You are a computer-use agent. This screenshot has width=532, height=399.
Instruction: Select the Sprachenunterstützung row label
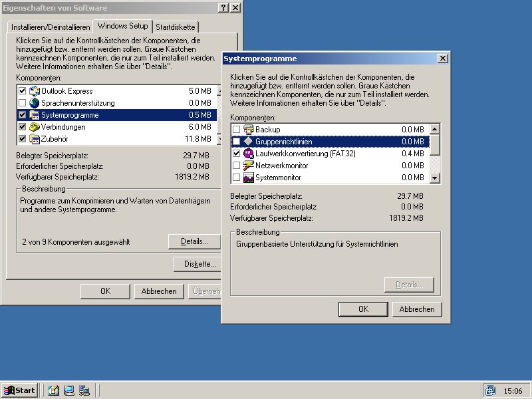(x=78, y=103)
